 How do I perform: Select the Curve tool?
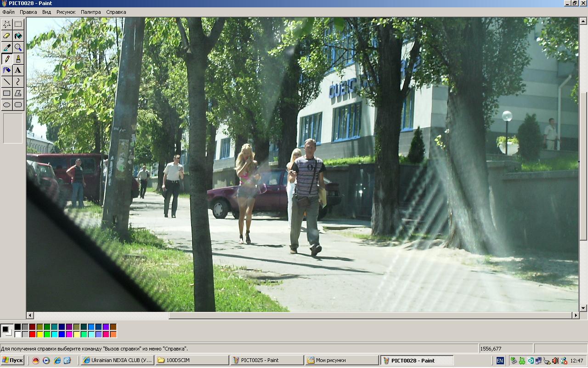coord(18,82)
